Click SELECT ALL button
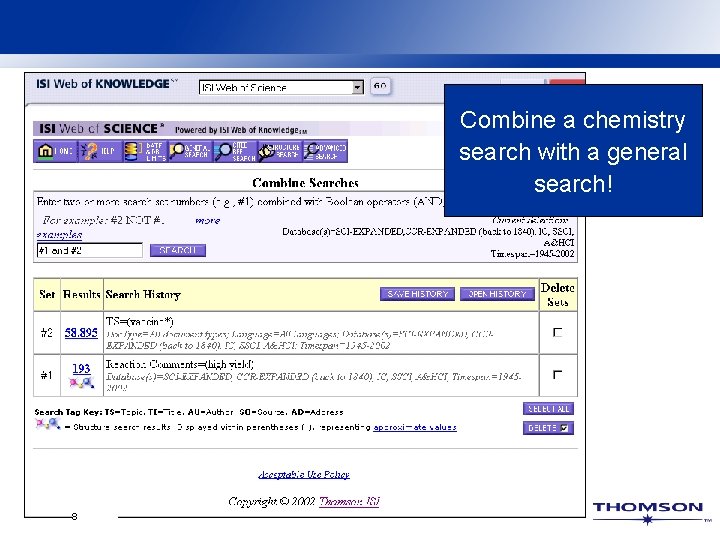 (x=548, y=409)
